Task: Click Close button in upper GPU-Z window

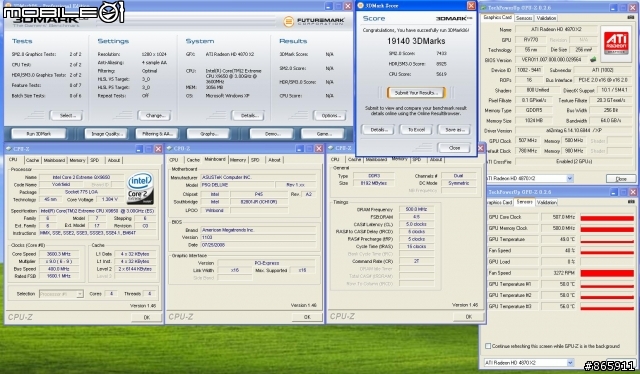Action: pos(621,179)
